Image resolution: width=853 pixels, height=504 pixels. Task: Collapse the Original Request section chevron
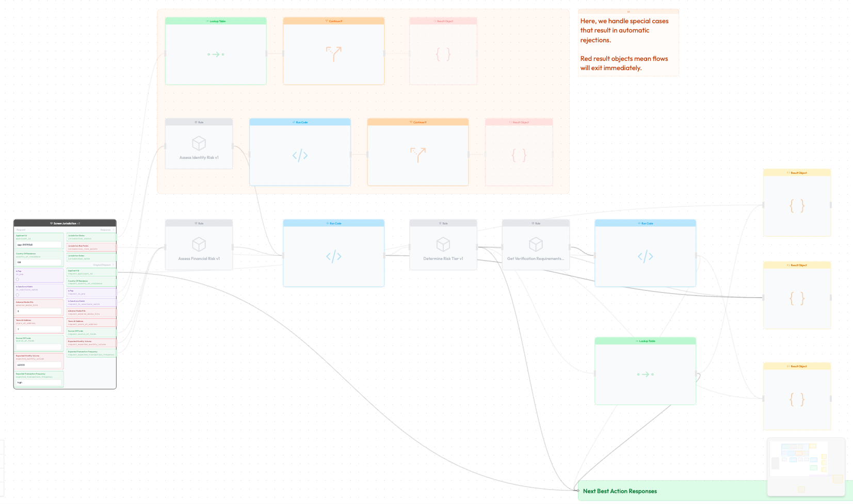(114, 265)
